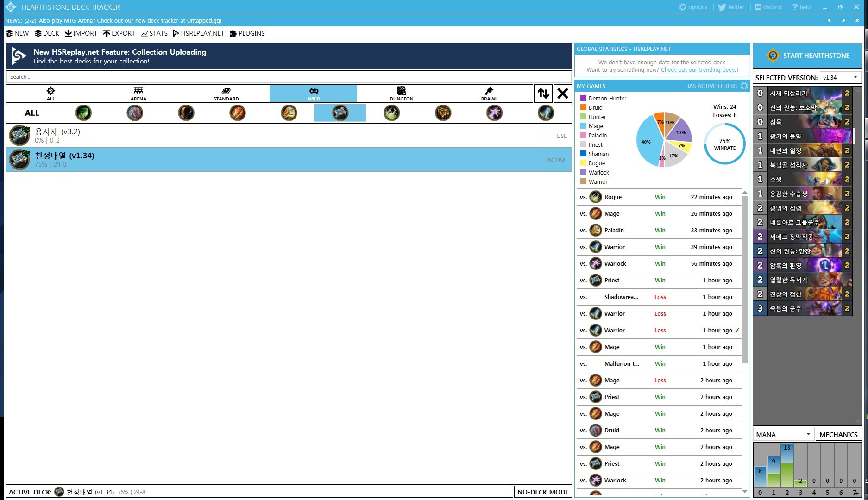Viewport: 868px width, 500px height.
Task: Open the IMPORT menu
Action: point(81,33)
